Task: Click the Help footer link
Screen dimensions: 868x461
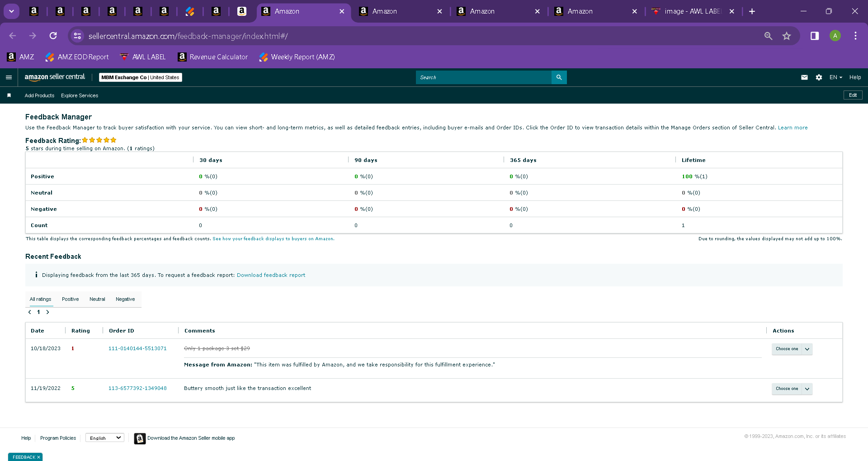Action: 26,438
